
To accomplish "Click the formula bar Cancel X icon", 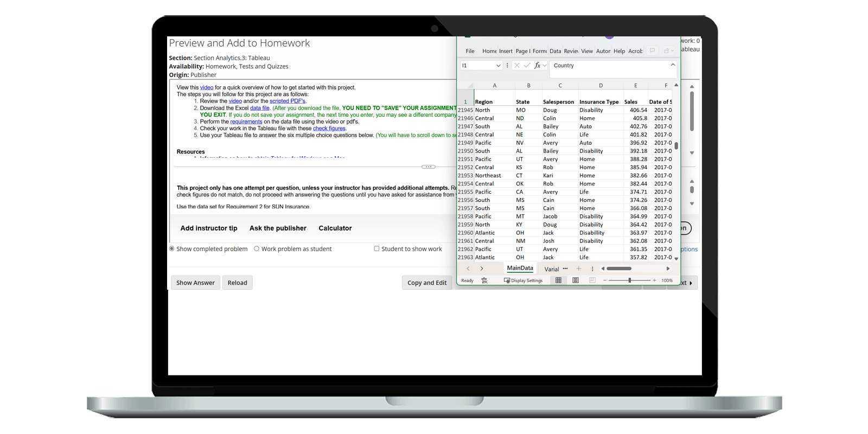I will click(x=516, y=66).
